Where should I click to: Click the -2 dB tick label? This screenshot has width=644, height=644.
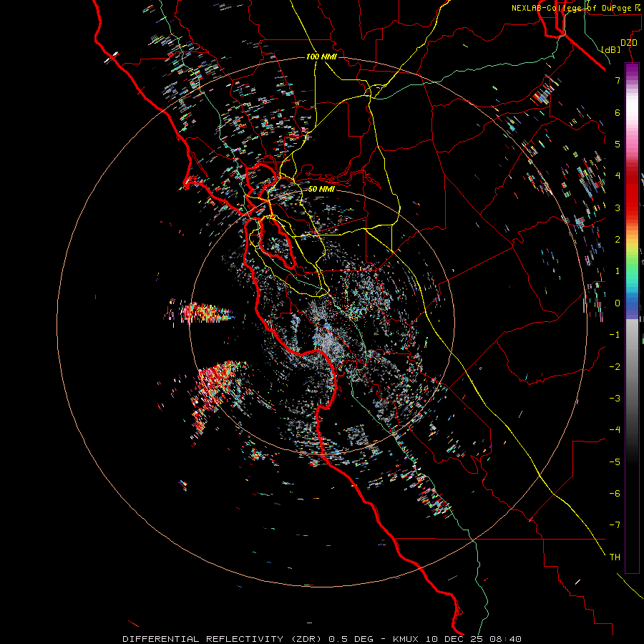(615, 367)
